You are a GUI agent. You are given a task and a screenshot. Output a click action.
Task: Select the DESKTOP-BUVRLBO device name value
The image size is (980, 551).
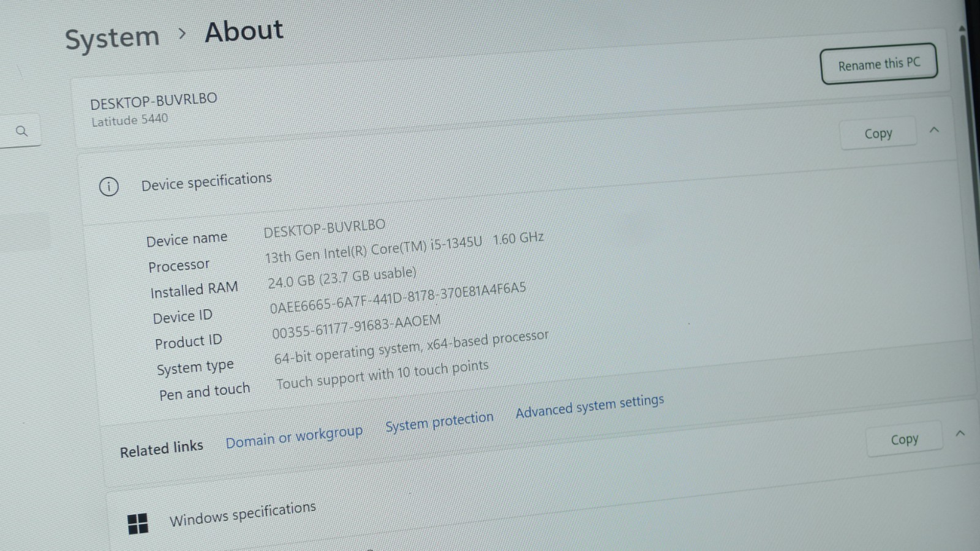point(324,228)
